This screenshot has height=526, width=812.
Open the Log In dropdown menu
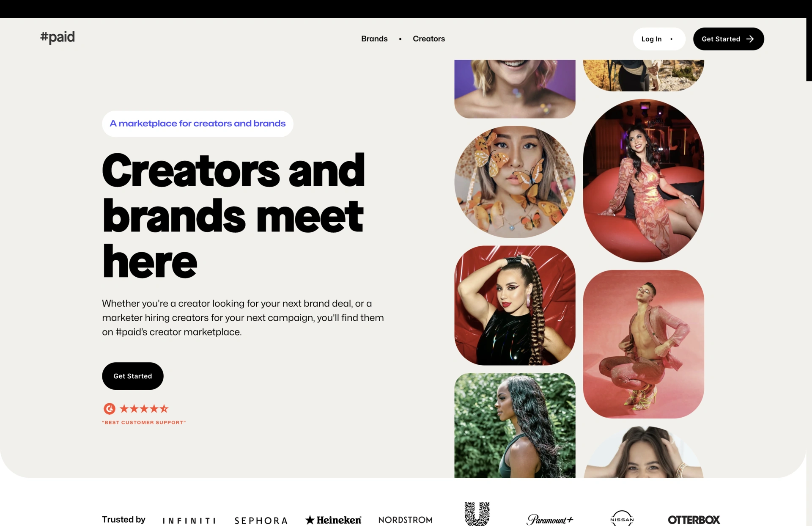click(659, 39)
